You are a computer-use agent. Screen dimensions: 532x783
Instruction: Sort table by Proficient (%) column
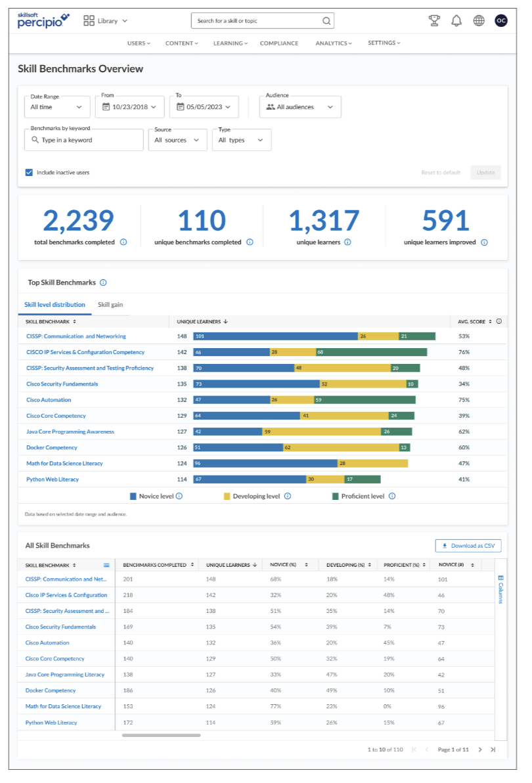tap(405, 566)
